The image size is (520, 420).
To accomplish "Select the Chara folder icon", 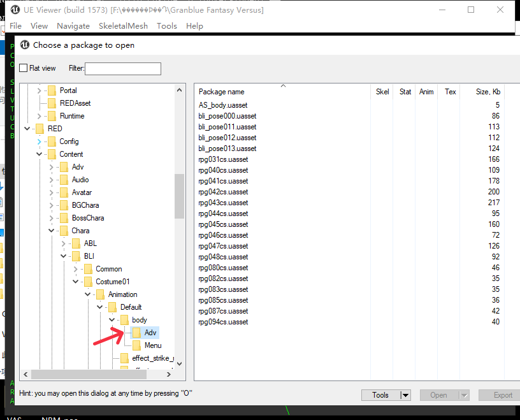I will pos(64,231).
